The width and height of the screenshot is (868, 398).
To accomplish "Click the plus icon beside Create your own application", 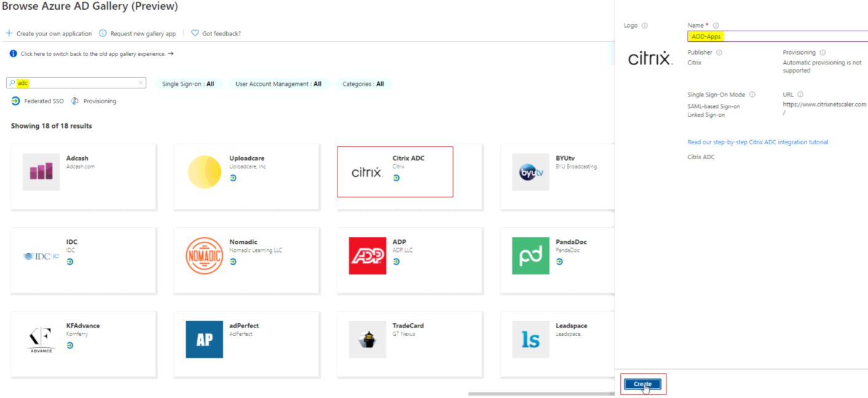I will coord(9,33).
